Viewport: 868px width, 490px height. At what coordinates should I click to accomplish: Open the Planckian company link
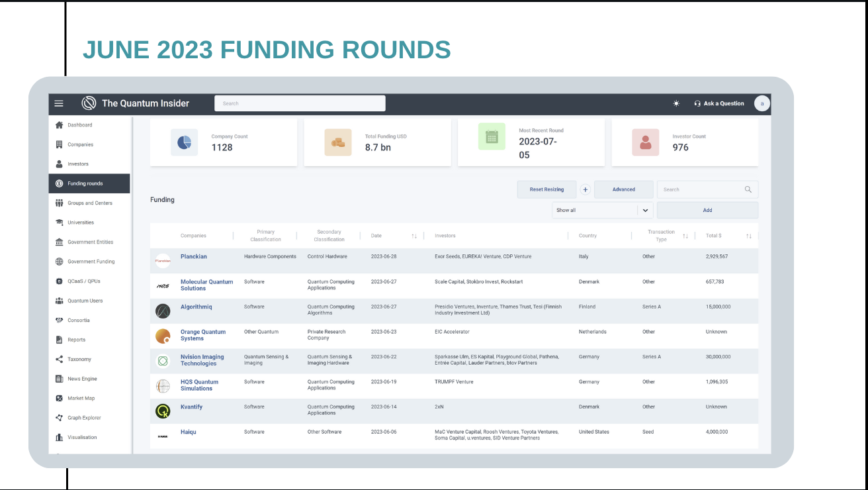click(194, 256)
